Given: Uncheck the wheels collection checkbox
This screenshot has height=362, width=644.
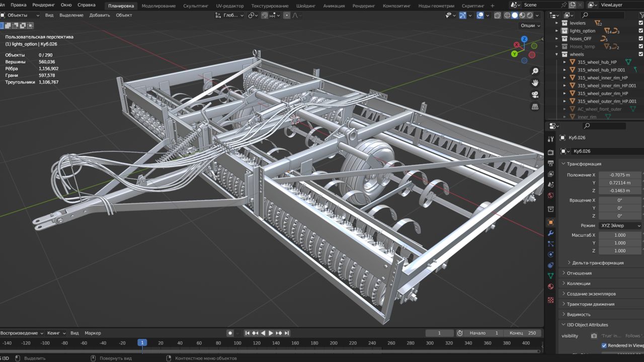Looking at the screenshot, I should pyautogui.click(x=640, y=54).
